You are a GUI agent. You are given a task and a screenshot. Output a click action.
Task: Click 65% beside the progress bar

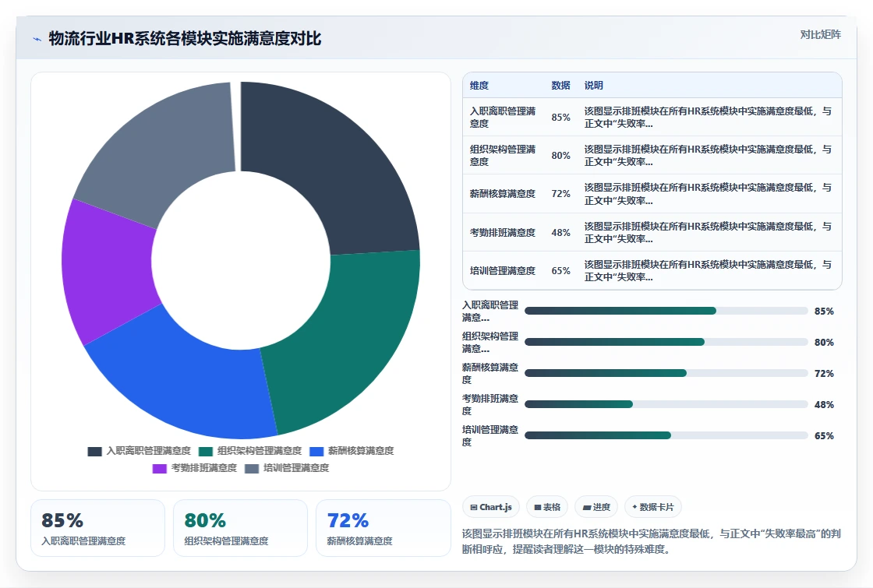coord(824,436)
